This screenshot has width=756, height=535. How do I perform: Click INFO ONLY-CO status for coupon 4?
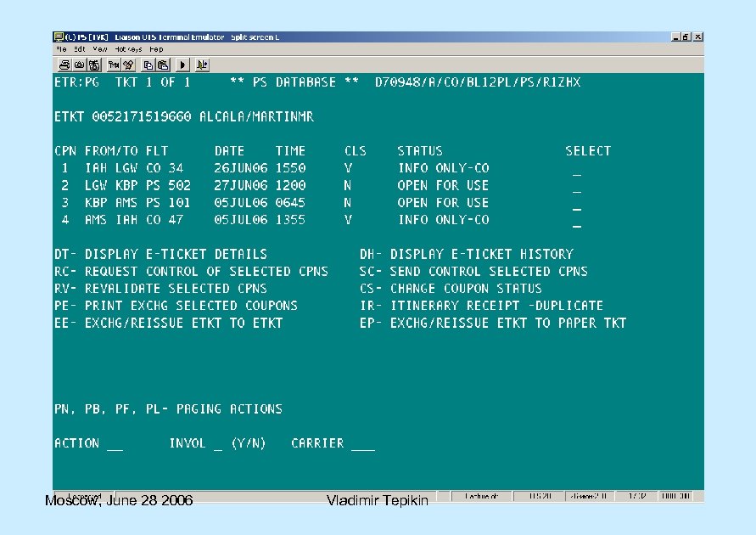[x=444, y=220]
